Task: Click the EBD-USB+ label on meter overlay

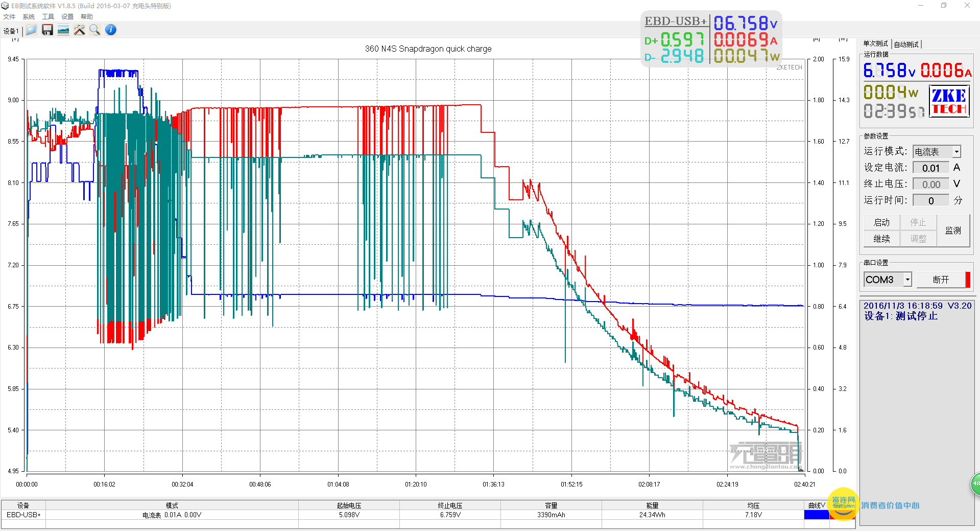Action: pyautogui.click(x=676, y=21)
